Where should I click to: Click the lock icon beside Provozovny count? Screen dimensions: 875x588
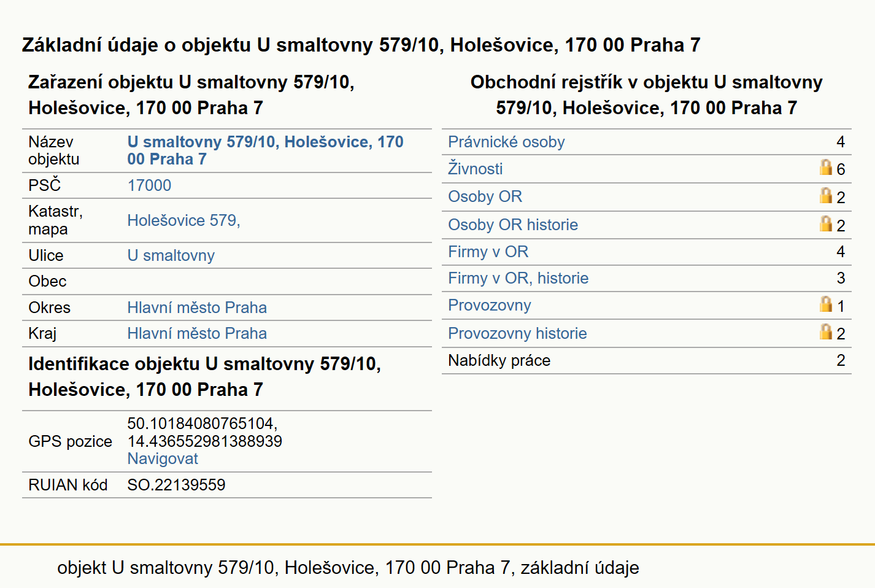coord(826,304)
